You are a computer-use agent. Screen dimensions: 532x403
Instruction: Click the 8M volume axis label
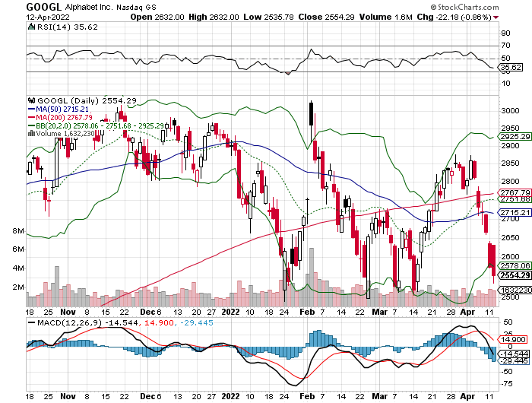18,231
